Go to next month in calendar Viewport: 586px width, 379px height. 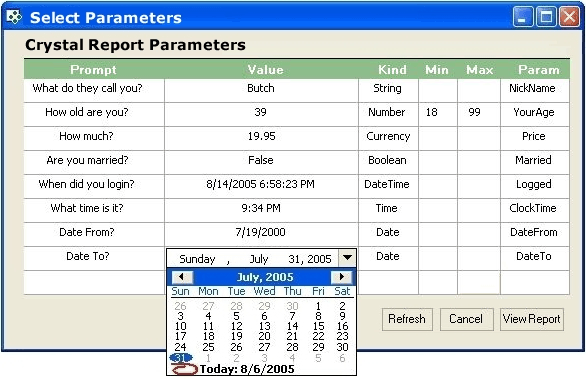pos(342,277)
